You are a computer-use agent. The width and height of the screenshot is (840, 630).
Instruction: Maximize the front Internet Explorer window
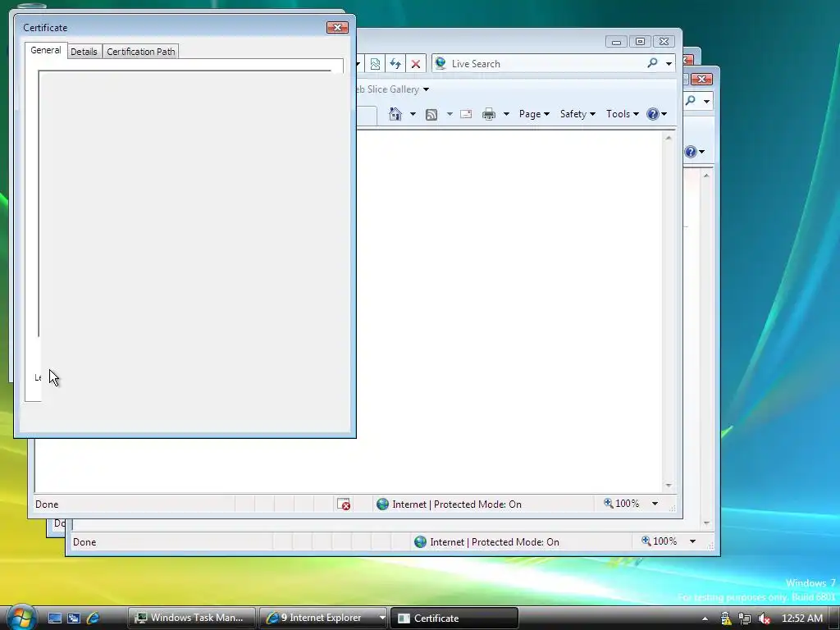640,41
